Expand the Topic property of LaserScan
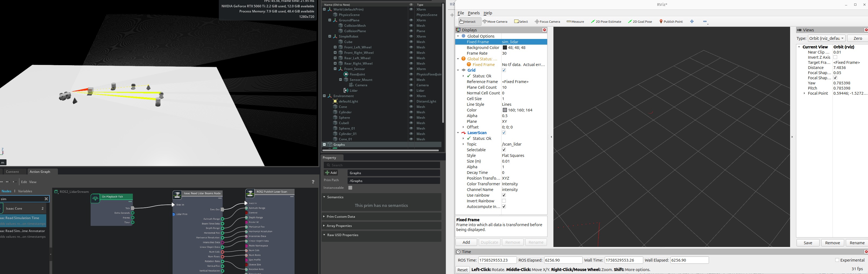The height and width of the screenshot is (274, 868). 463,144
